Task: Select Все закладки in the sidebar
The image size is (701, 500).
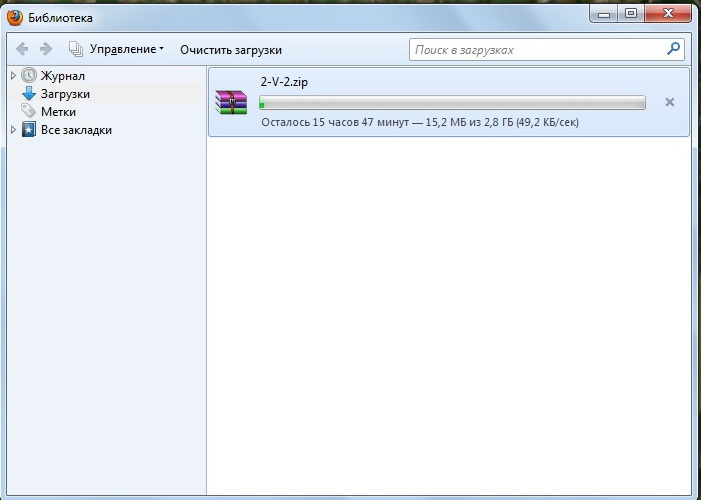Action: point(76,130)
